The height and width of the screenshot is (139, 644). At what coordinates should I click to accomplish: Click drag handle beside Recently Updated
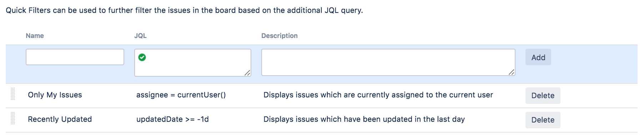13,118
